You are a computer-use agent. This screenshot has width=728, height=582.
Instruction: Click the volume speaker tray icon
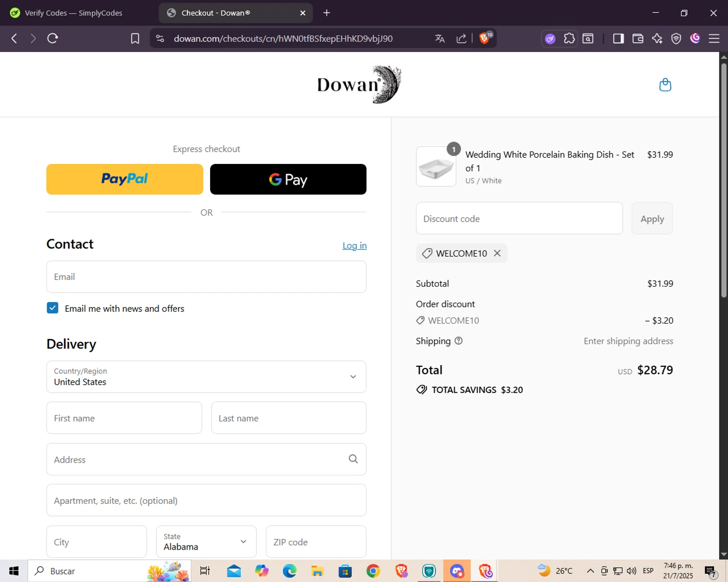pyautogui.click(x=631, y=571)
